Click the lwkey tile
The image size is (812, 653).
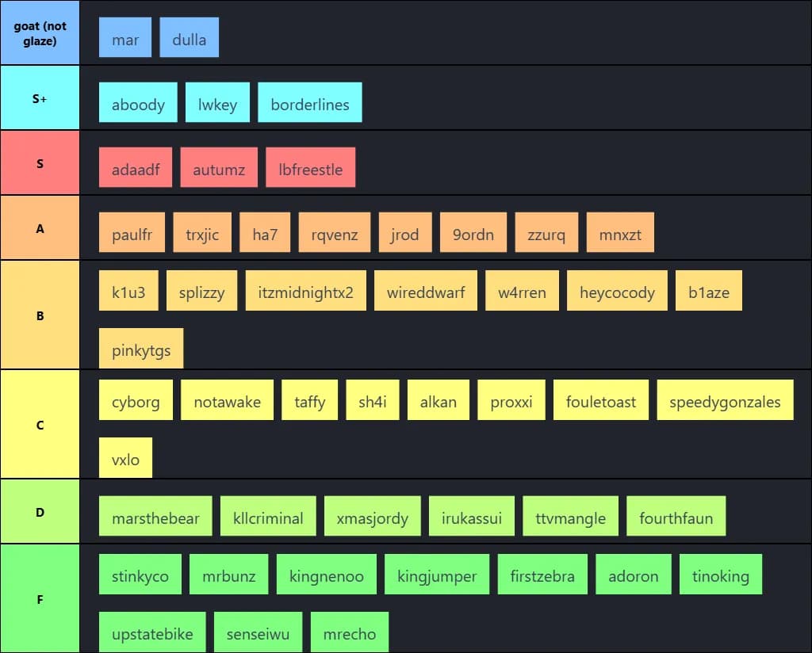(217, 102)
